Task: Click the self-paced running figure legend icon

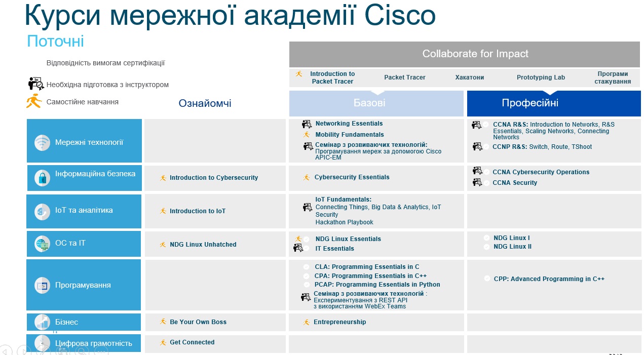Action: [34, 101]
